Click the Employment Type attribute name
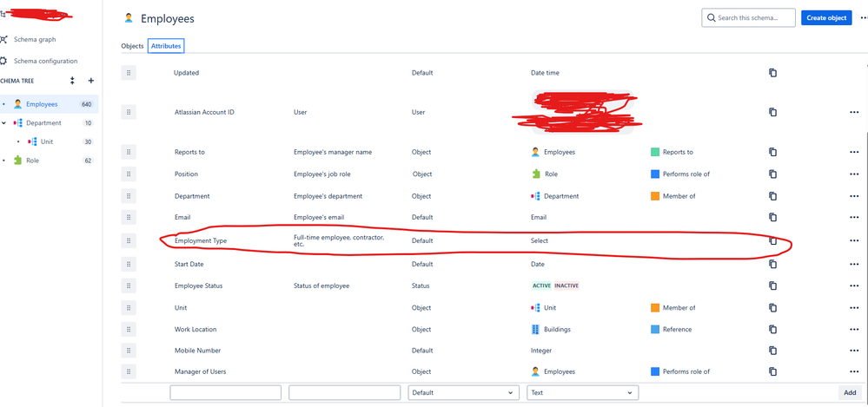 pos(201,240)
